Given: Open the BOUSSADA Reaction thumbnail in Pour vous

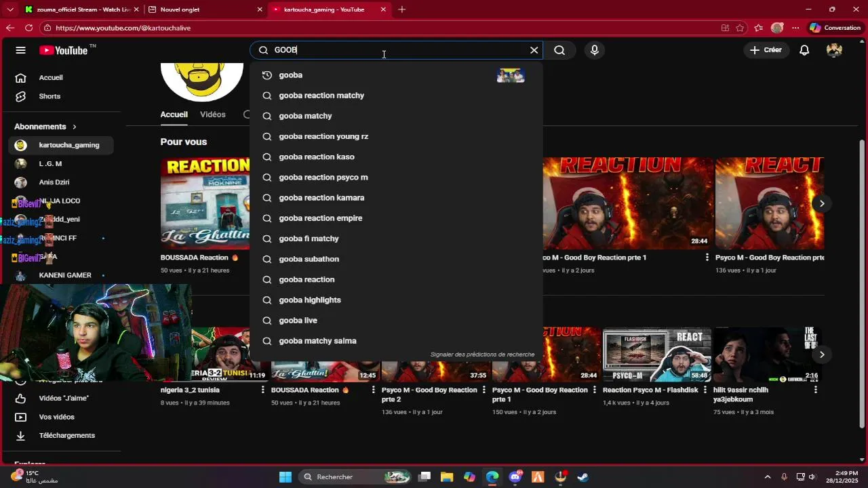Looking at the screenshot, I should pos(205,203).
